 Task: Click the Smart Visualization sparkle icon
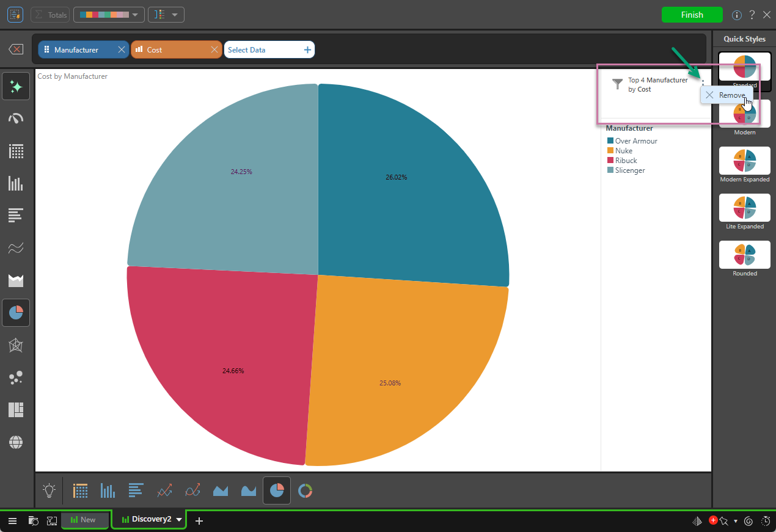(16, 86)
